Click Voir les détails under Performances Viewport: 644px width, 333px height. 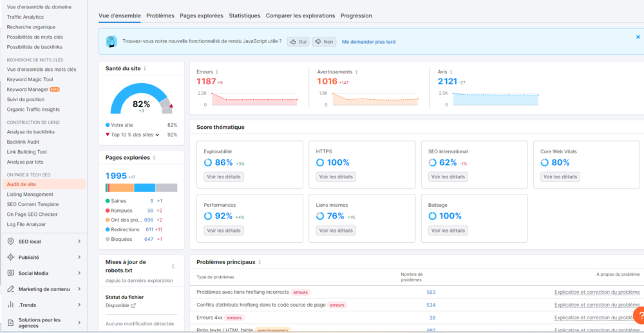tap(224, 231)
